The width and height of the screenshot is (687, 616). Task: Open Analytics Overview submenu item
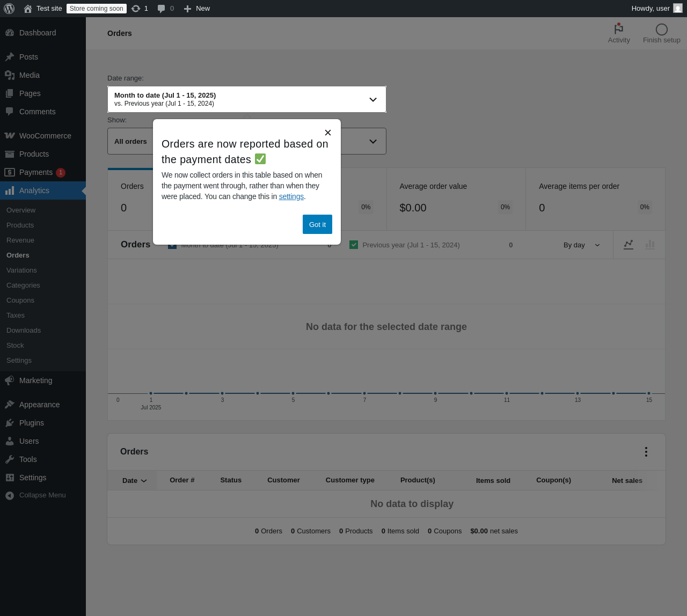(21, 210)
